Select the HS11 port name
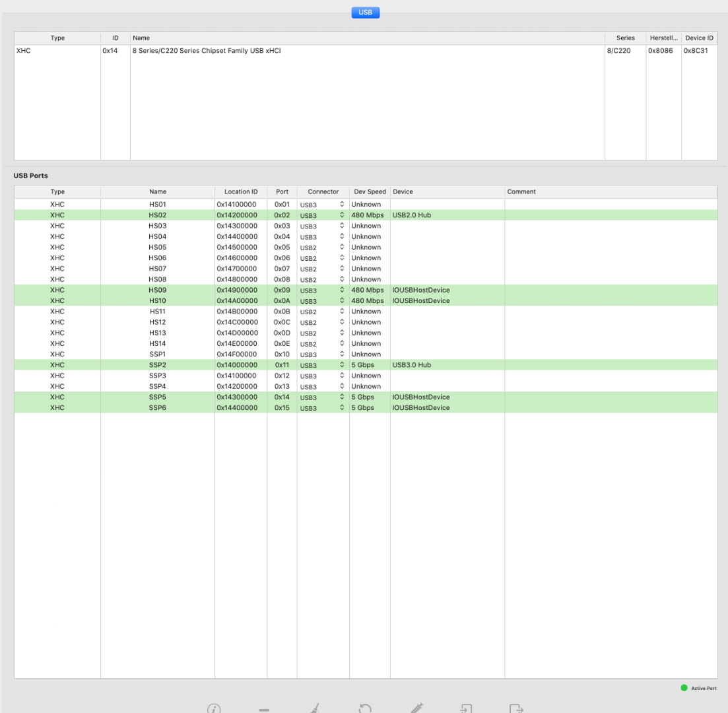 (157, 311)
